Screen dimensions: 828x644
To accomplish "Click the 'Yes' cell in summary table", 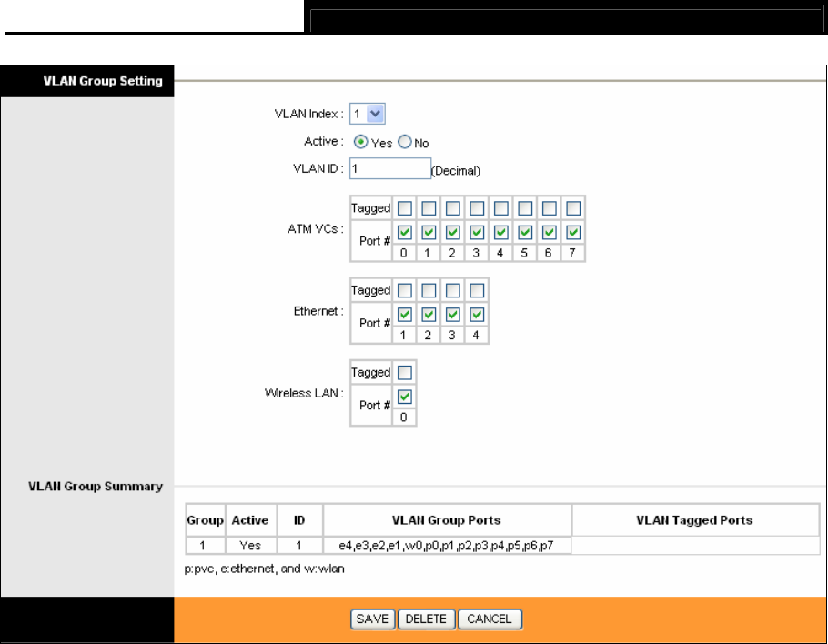I will coord(250,545).
